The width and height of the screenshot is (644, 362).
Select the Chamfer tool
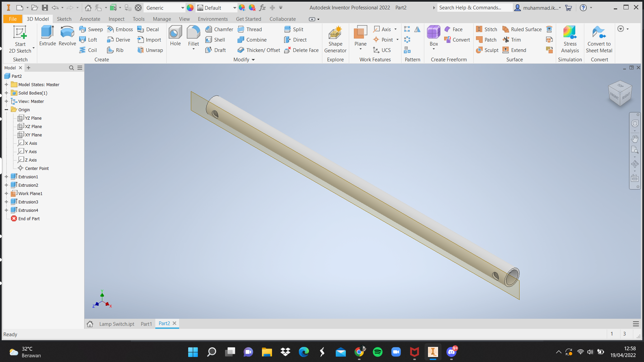219,29
